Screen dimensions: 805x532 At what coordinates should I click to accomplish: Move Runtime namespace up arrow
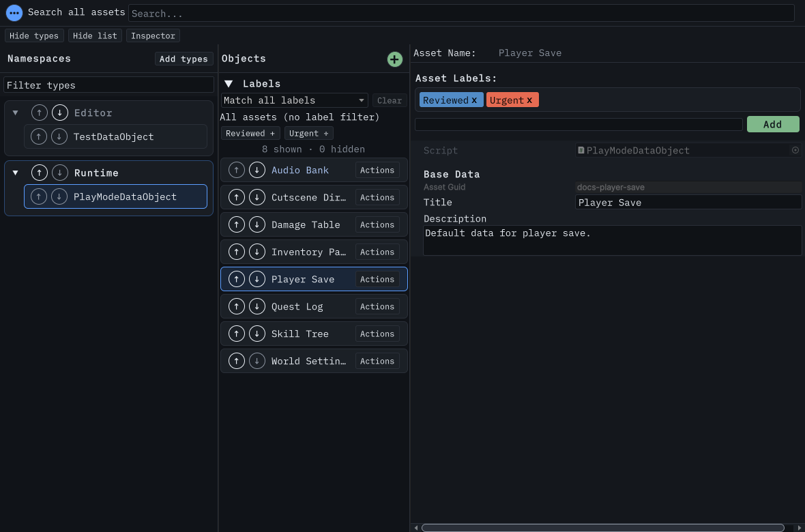pyautogui.click(x=40, y=173)
